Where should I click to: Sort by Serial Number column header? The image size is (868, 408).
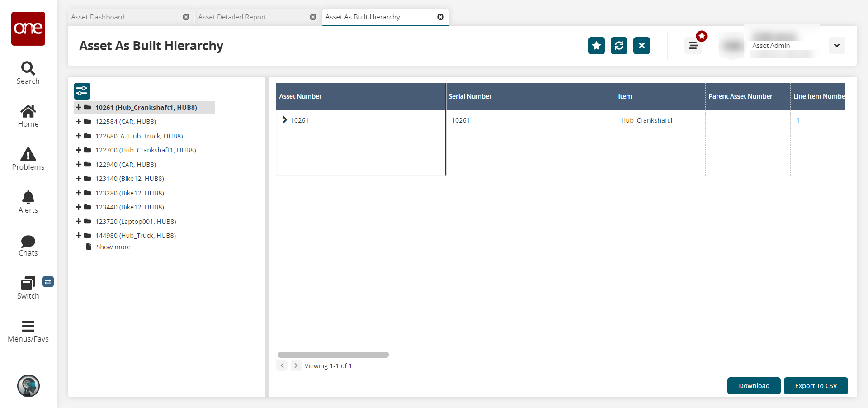[530, 96]
